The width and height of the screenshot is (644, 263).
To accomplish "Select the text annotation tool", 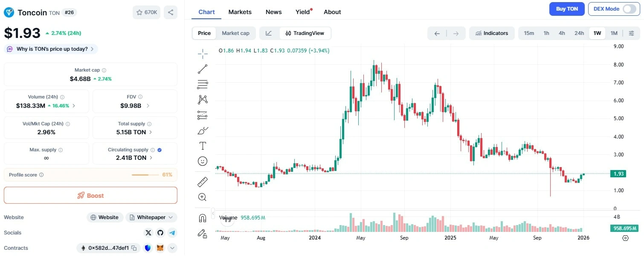I will [x=203, y=146].
